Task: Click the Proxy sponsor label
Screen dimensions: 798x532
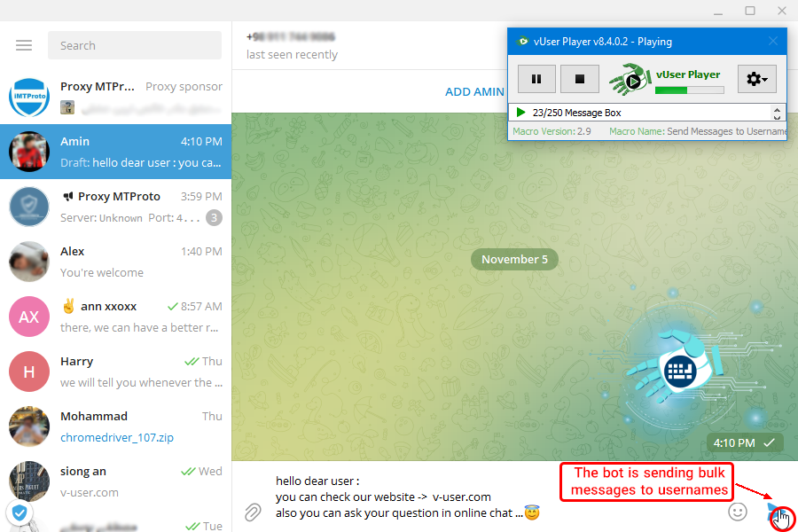Action: point(184,87)
